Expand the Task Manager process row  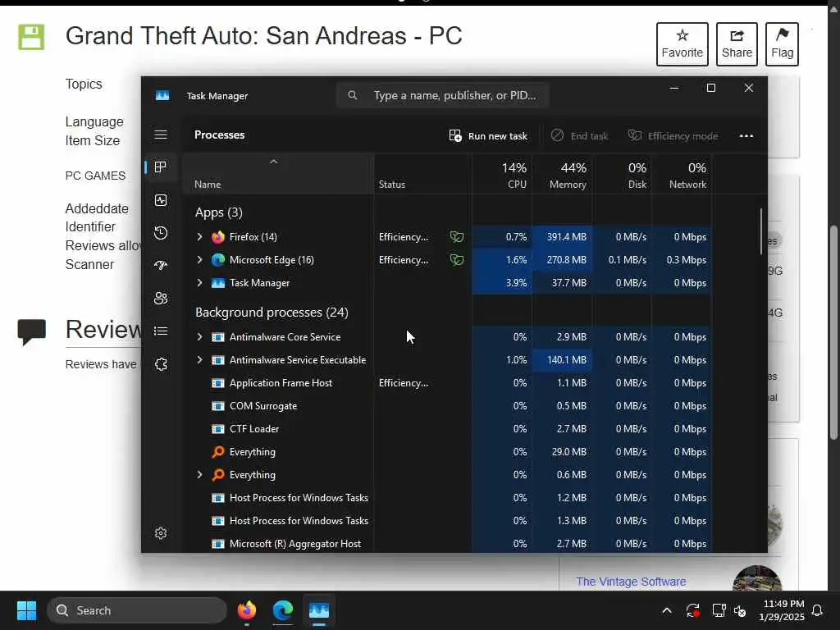(x=199, y=283)
